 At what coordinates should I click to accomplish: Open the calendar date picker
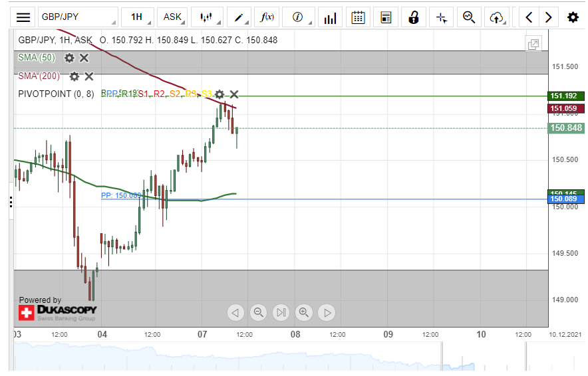click(x=359, y=17)
